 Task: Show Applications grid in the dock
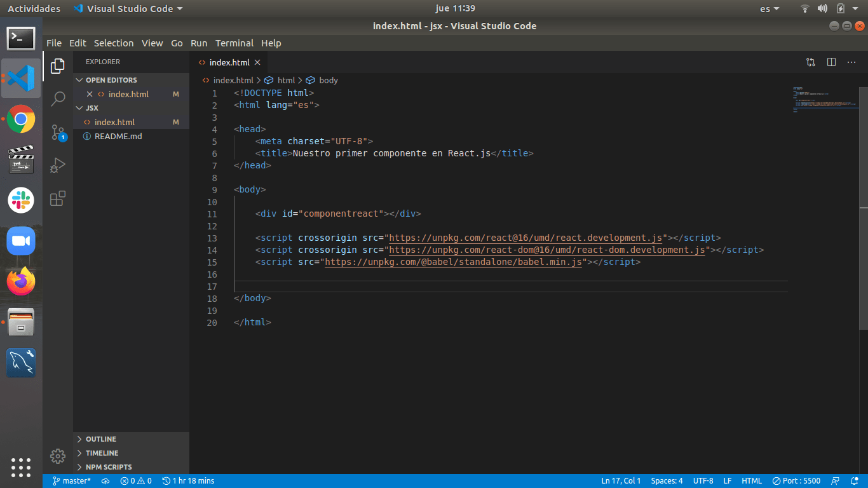point(21,467)
